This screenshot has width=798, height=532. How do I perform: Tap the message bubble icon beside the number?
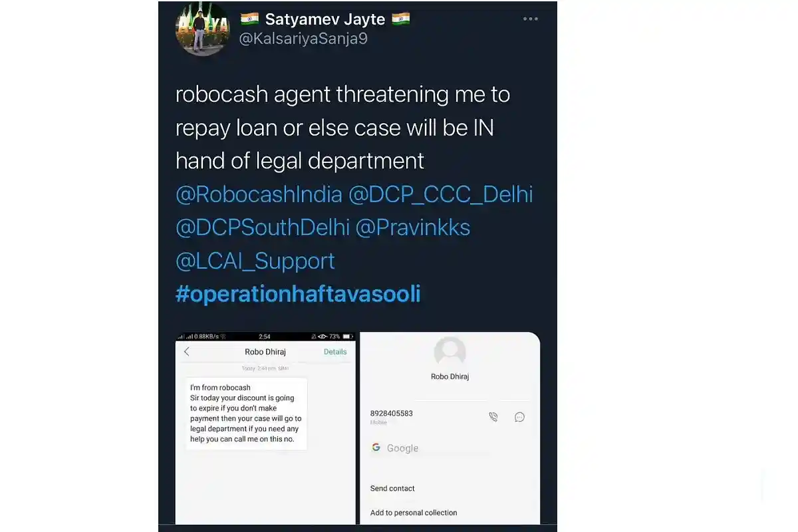[x=520, y=417]
